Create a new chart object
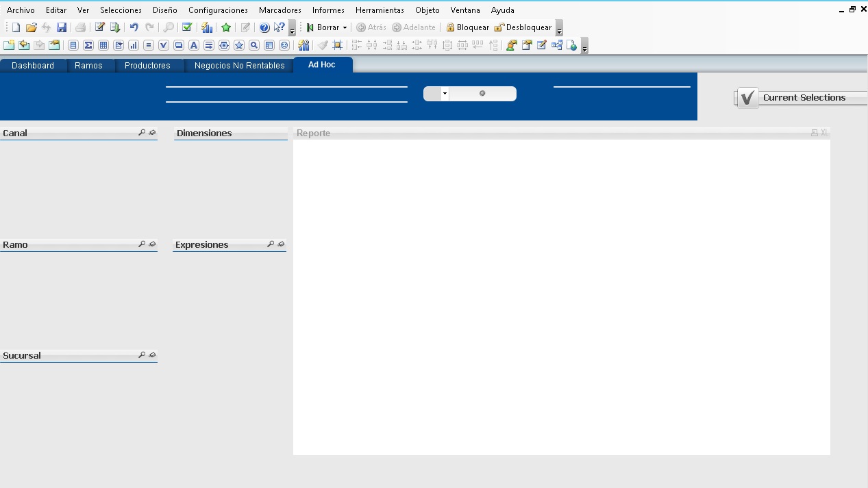The width and height of the screenshot is (868, 488). (134, 45)
